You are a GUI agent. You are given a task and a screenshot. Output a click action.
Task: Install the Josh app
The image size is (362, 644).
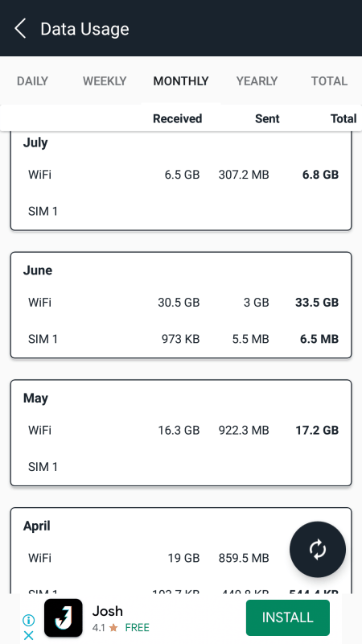coord(288,617)
